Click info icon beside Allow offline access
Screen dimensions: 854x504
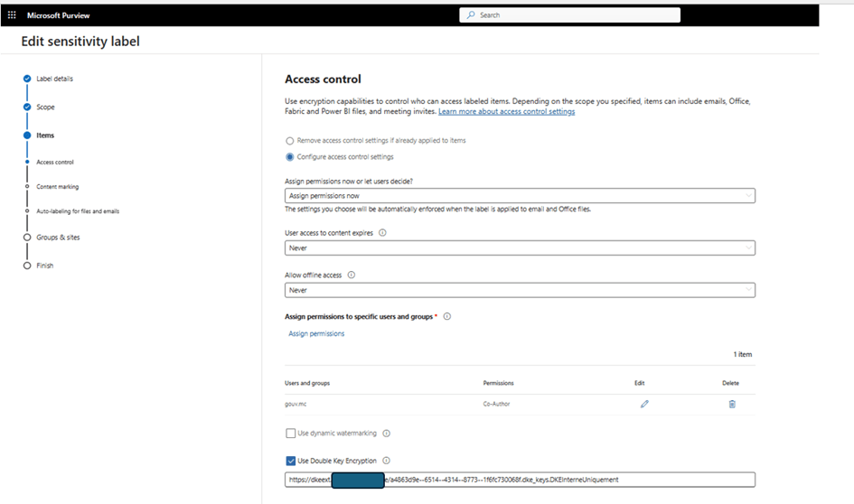[x=351, y=275]
